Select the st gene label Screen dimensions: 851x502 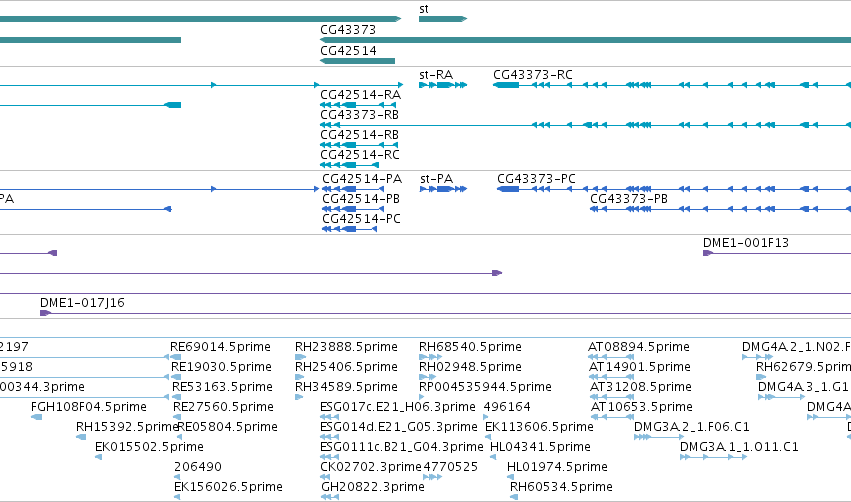(x=424, y=9)
